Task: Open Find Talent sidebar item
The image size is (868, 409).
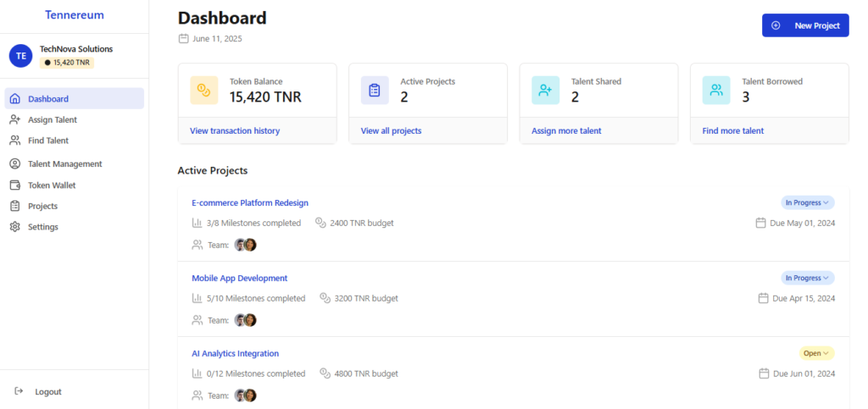Action: (75, 141)
